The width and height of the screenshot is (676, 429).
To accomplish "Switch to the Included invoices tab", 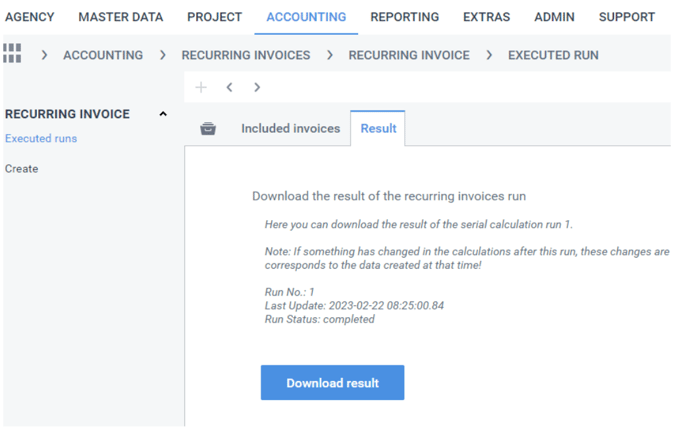I will [x=290, y=129].
